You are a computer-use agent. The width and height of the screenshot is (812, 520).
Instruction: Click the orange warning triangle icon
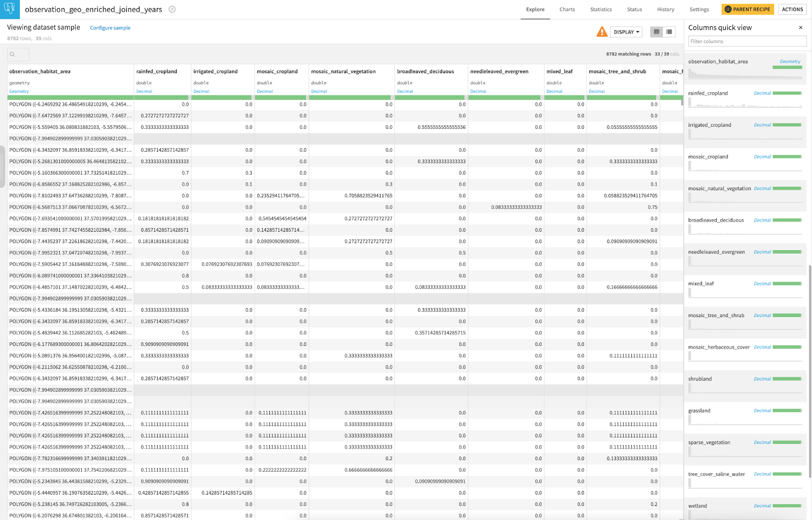pyautogui.click(x=602, y=32)
